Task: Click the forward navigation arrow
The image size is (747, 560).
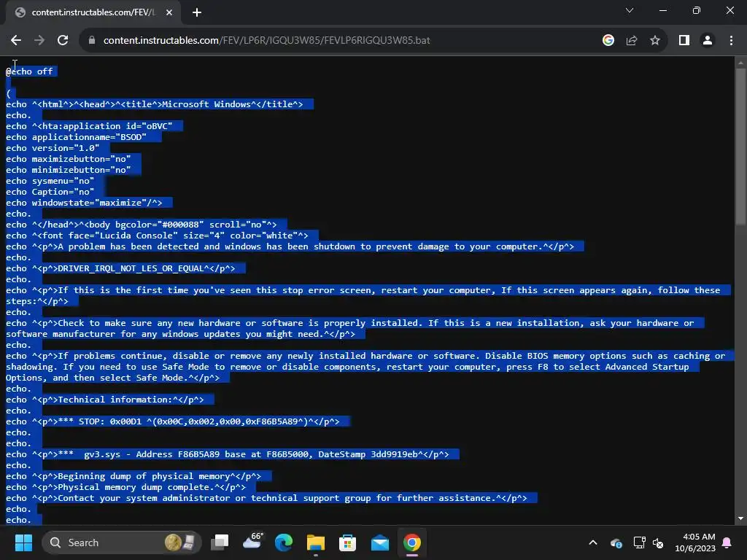Action: tap(39, 41)
